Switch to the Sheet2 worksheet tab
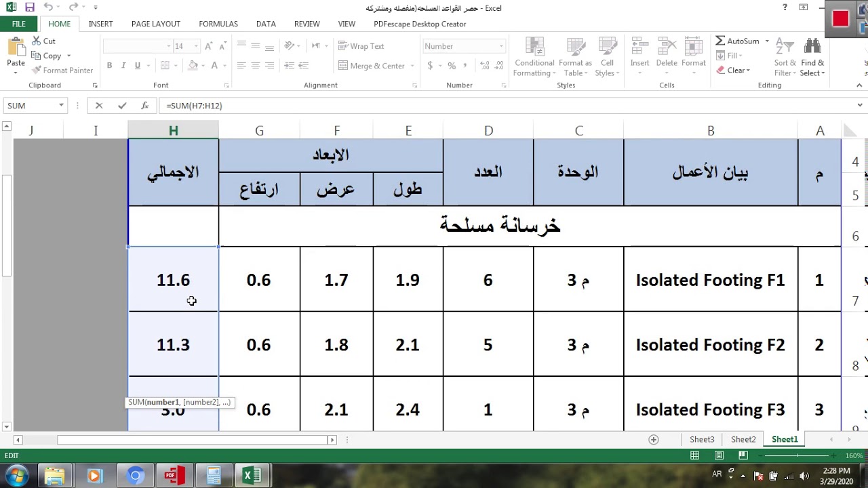 [x=743, y=439]
